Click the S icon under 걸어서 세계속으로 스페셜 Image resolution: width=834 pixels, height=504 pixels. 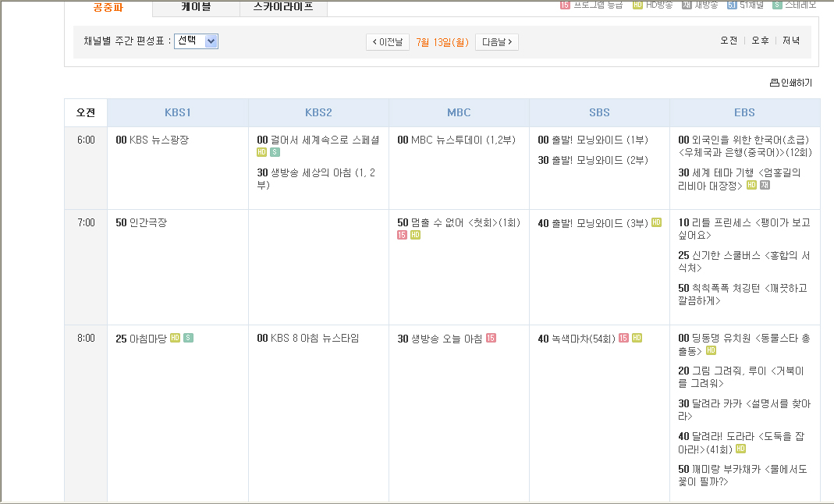[275, 152]
